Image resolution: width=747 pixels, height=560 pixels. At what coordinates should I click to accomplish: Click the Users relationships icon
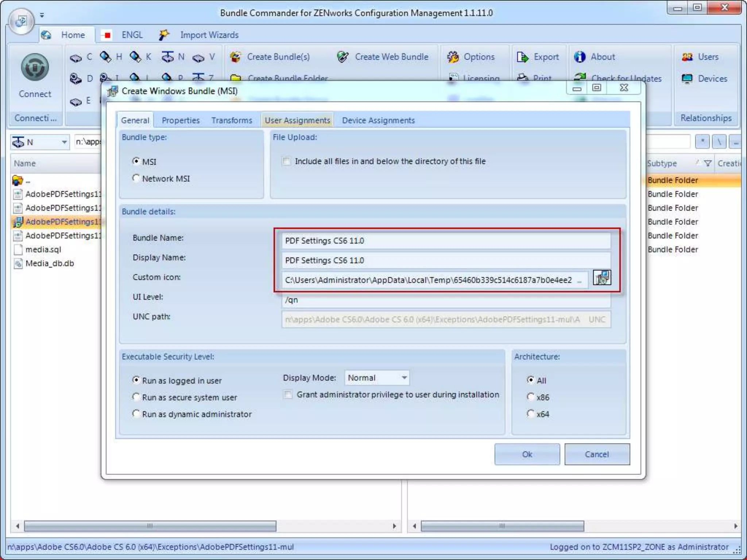pos(687,57)
